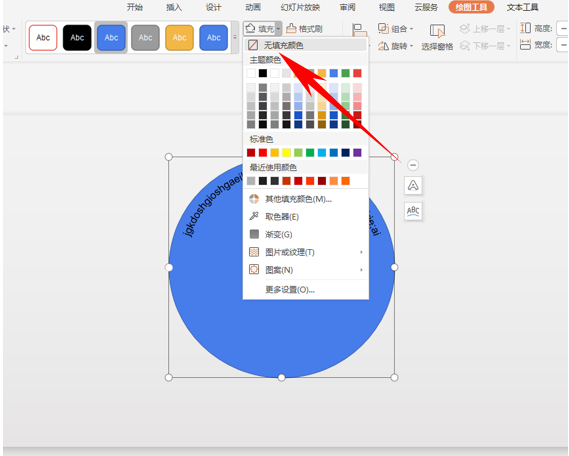Click the 图案 pattern icon

click(254, 269)
